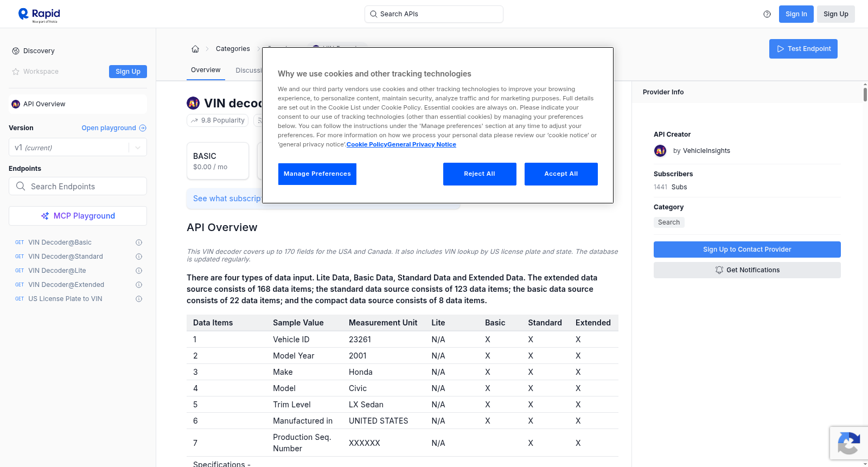Reject all cookies
Screen dimensions: 868x467
tap(480, 174)
